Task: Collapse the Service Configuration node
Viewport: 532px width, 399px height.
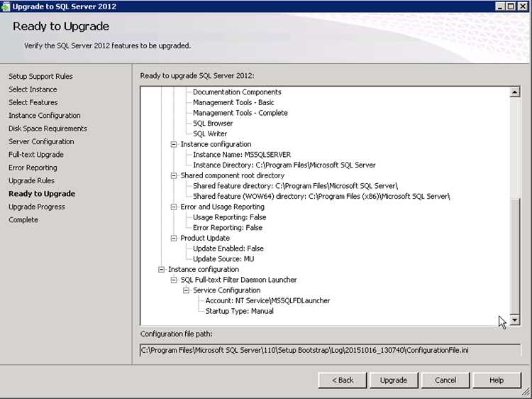Action: pyautogui.click(x=186, y=290)
